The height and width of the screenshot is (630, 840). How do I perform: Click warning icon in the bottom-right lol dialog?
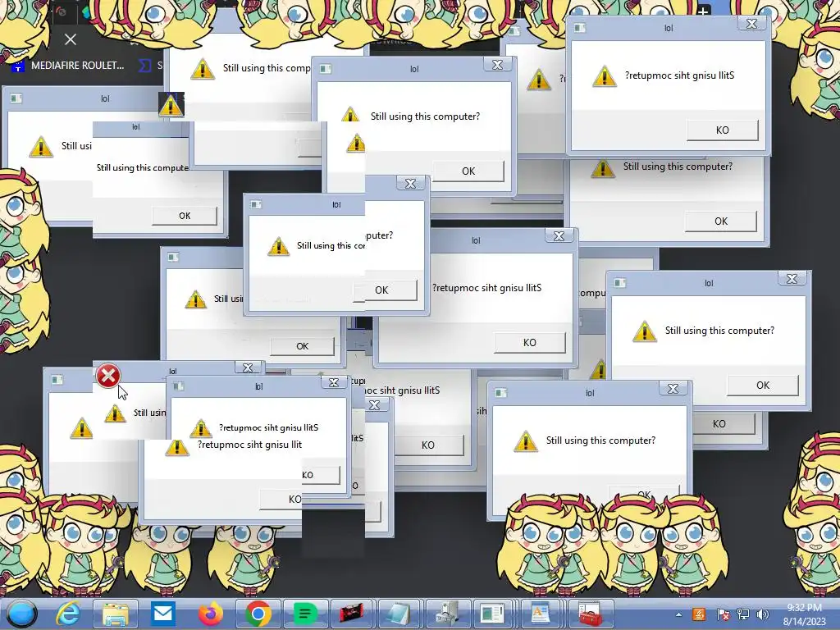pyautogui.click(x=526, y=441)
